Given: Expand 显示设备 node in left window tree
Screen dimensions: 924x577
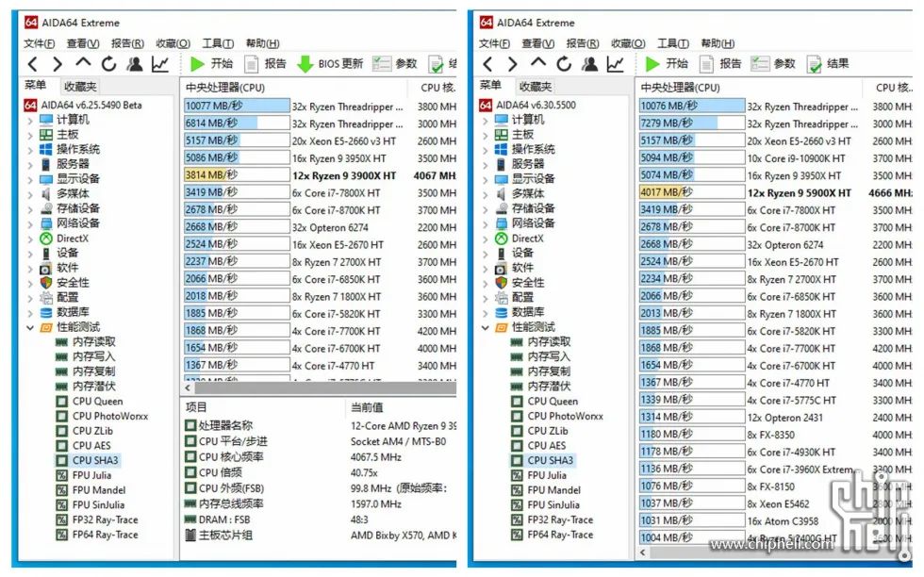Looking at the screenshot, I should point(30,179).
